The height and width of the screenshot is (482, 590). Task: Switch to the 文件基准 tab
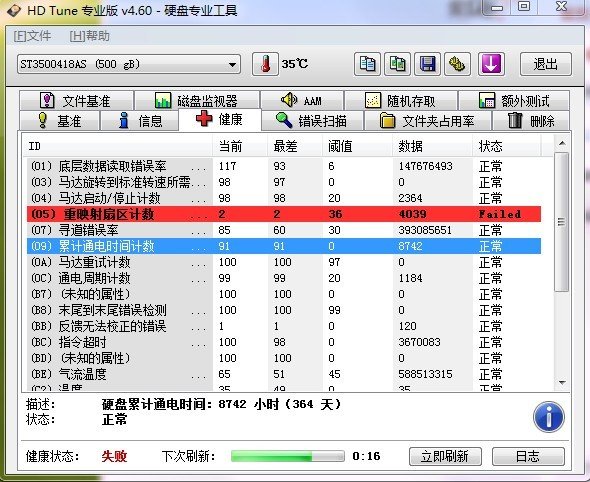[76, 100]
